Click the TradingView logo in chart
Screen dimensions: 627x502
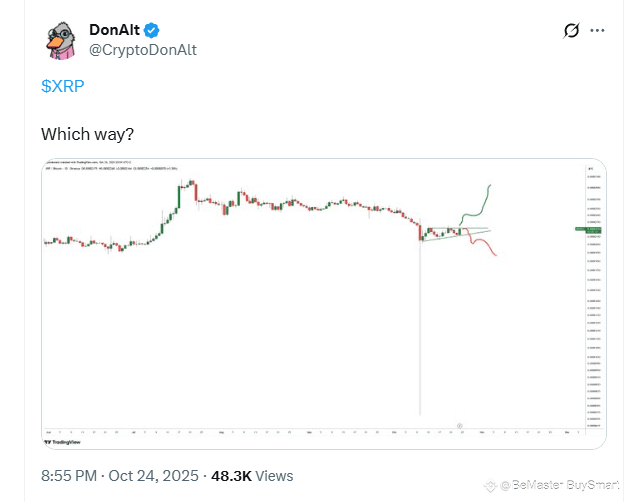[x=62, y=442]
